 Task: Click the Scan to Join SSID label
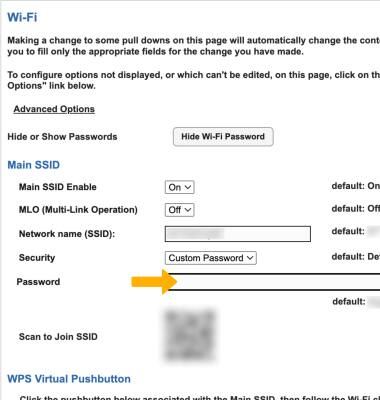[58, 337]
